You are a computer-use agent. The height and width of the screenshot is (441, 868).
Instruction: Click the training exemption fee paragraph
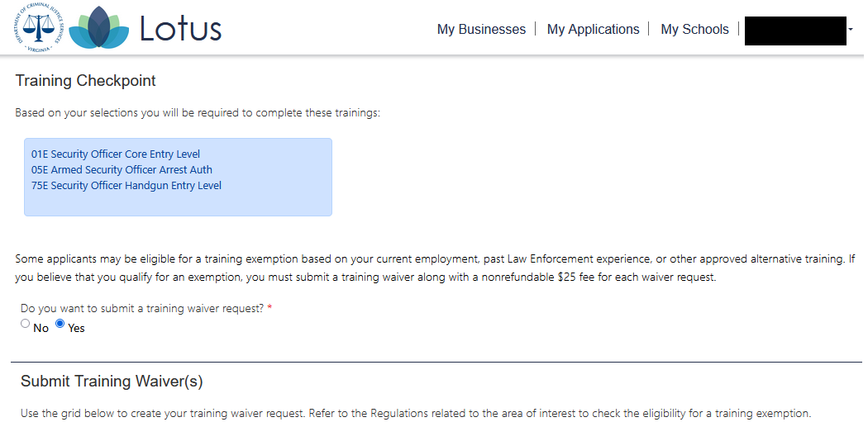point(435,268)
